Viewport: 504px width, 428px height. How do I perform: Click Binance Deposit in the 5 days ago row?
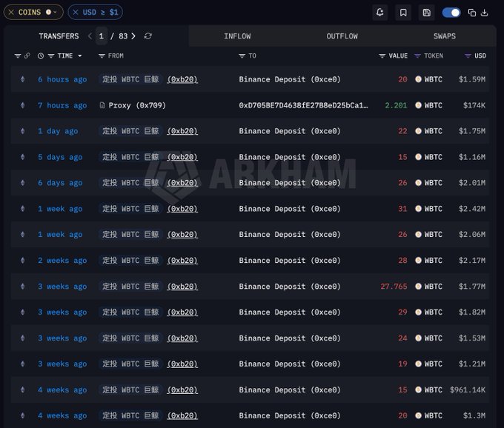[x=290, y=157]
